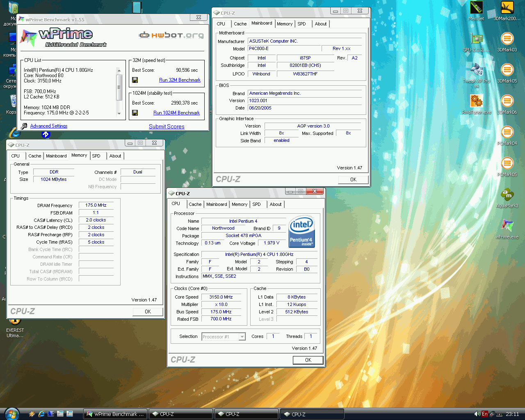This screenshot has height=420, width=525.
Task: Launch the 3DMark05 desktop shortcut
Action: 507,70
